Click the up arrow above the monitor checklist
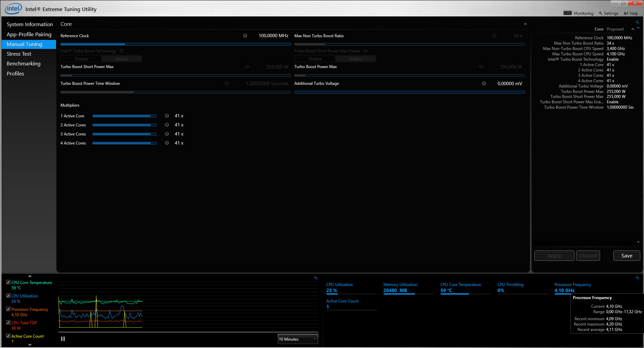Image resolution: width=644 pixels, height=348 pixels. coord(30,276)
